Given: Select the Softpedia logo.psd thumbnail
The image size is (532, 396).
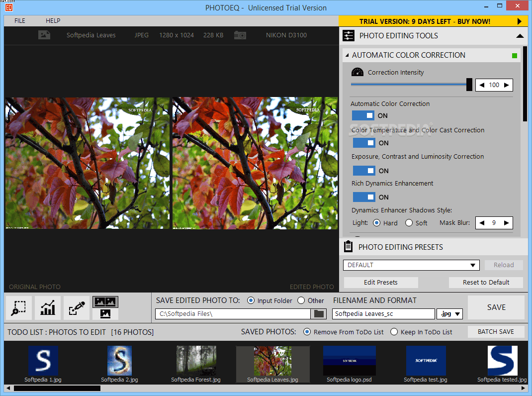Looking at the screenshot, I should pyautogui.click(x=349, y=364).
